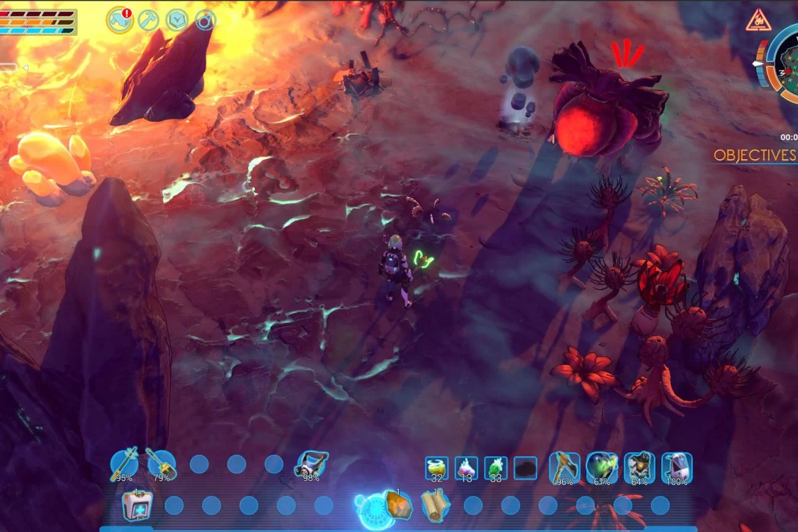Select the yellow resource with count 32
The width and height of the screenshot is (798, 532).
tap(437, 468)
